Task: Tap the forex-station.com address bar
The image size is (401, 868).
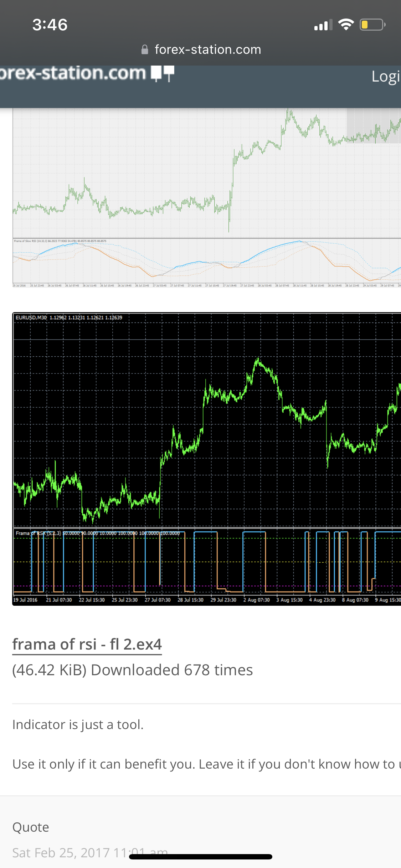Action: (x=201, y=50)
